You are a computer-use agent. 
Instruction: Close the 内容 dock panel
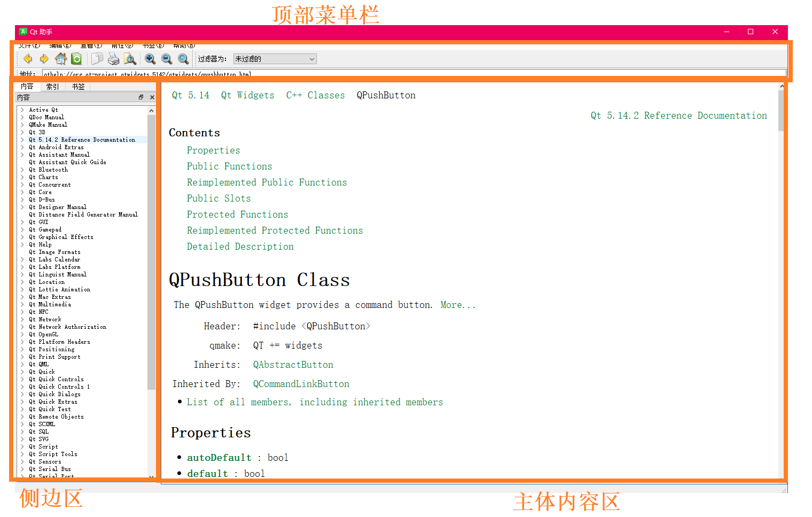click(152, 97)
